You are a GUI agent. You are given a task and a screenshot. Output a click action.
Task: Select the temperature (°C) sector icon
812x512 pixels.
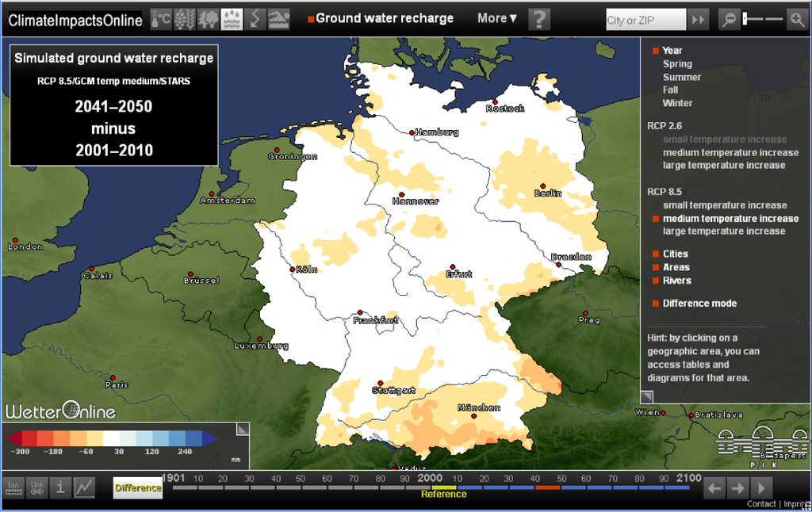point(161,19)
